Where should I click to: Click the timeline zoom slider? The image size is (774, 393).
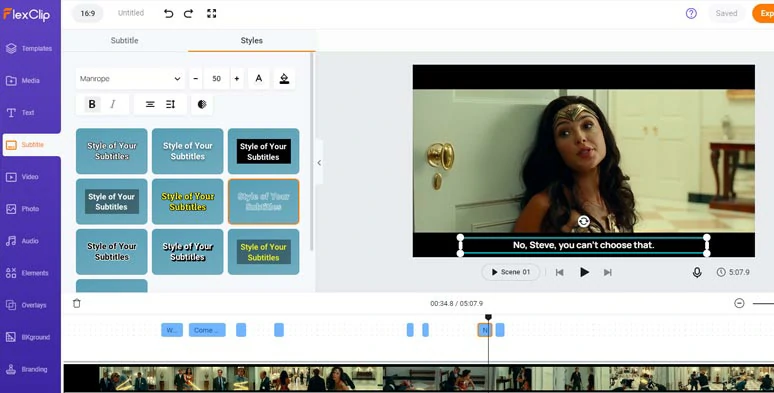763,303
